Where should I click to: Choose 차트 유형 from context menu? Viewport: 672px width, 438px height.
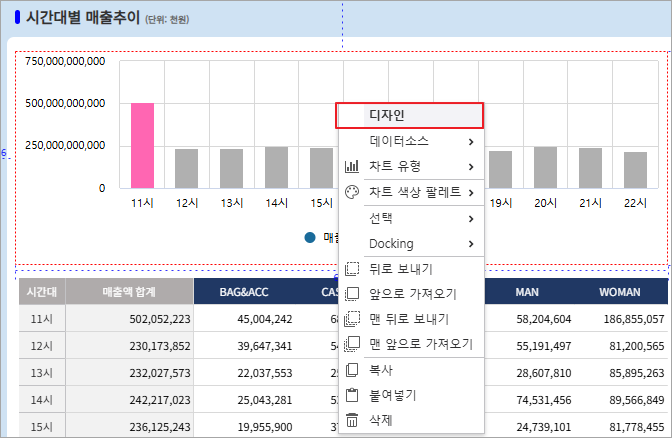[x=396, y=166]
